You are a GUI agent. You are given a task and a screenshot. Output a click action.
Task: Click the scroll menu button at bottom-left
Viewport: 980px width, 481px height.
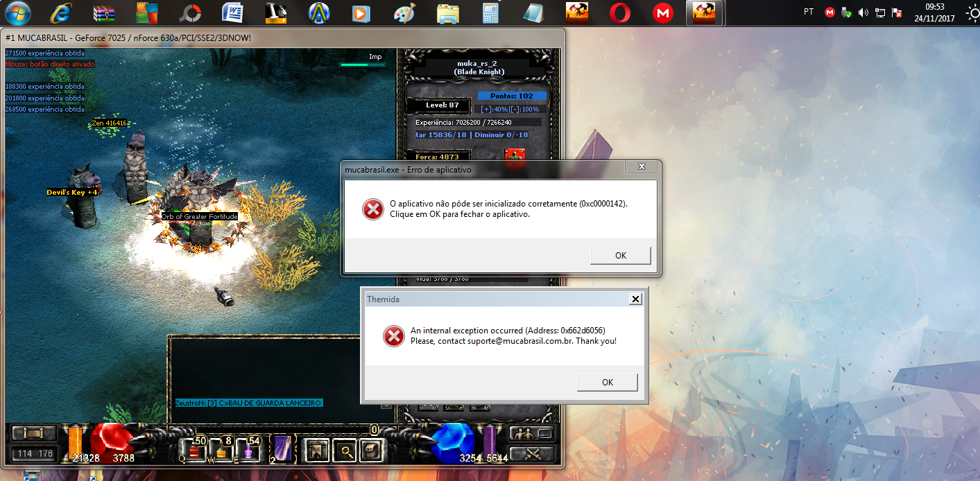click(x=29, y=433)
